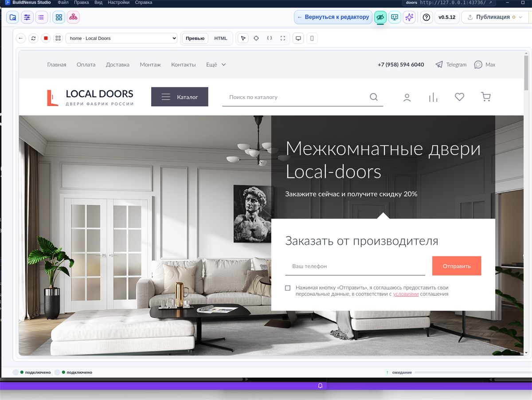This screenshot has width=532, height=400.
Task: Toggle the green preview eye button
Action: point(380,17)
